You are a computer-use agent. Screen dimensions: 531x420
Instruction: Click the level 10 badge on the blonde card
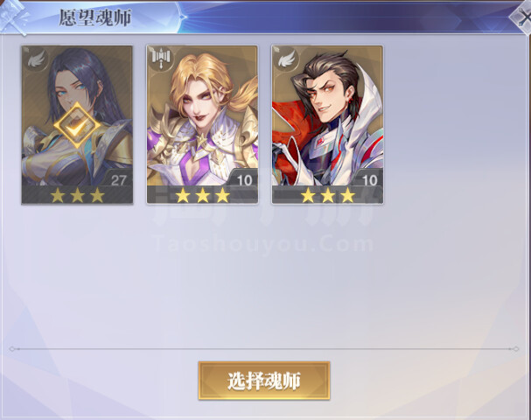(243, 179)
